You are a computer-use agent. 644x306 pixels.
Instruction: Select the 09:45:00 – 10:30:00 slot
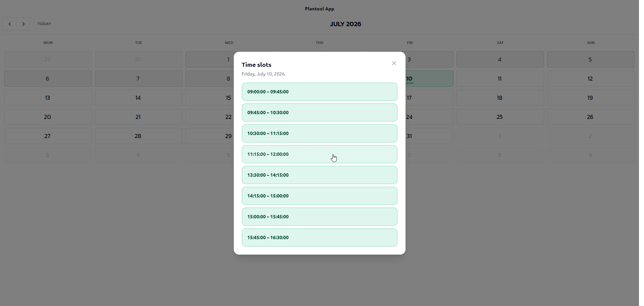pos(319,113)
